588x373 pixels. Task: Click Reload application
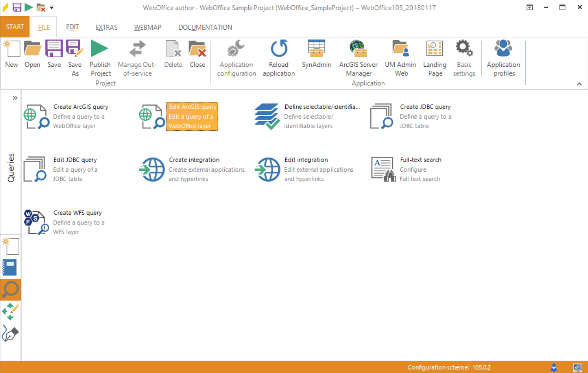[x=279, y=48]
